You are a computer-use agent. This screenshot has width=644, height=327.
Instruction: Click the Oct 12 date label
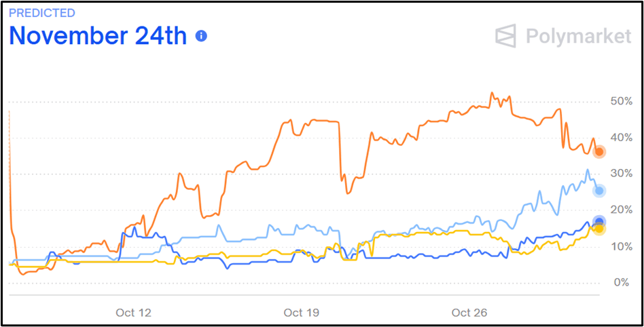(x=133, y=313)
